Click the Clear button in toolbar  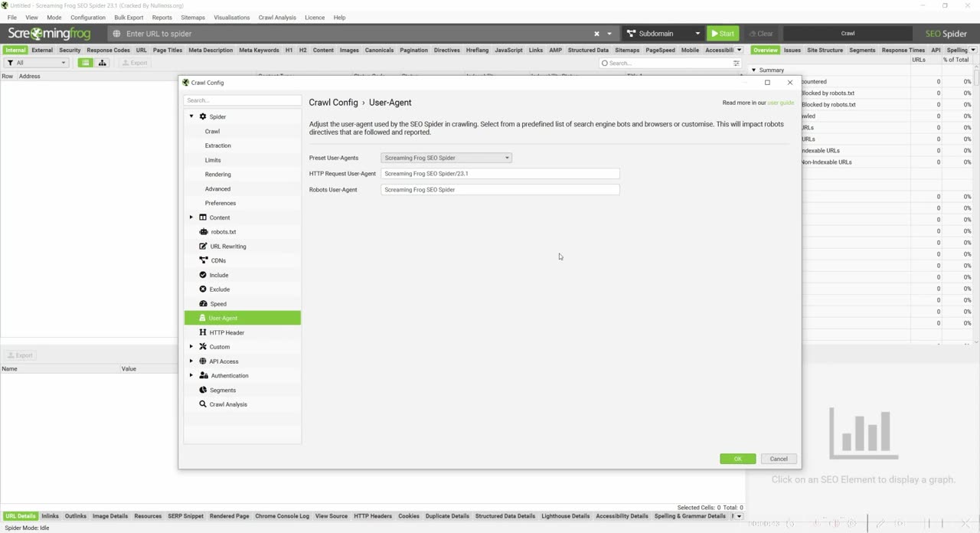pos(761,34)
